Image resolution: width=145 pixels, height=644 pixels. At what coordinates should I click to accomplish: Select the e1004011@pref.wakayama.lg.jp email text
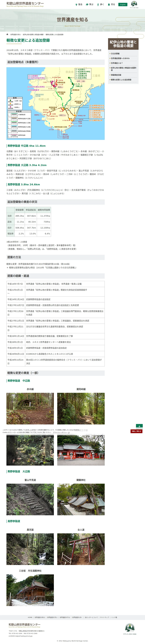click(x=21, y=636)
